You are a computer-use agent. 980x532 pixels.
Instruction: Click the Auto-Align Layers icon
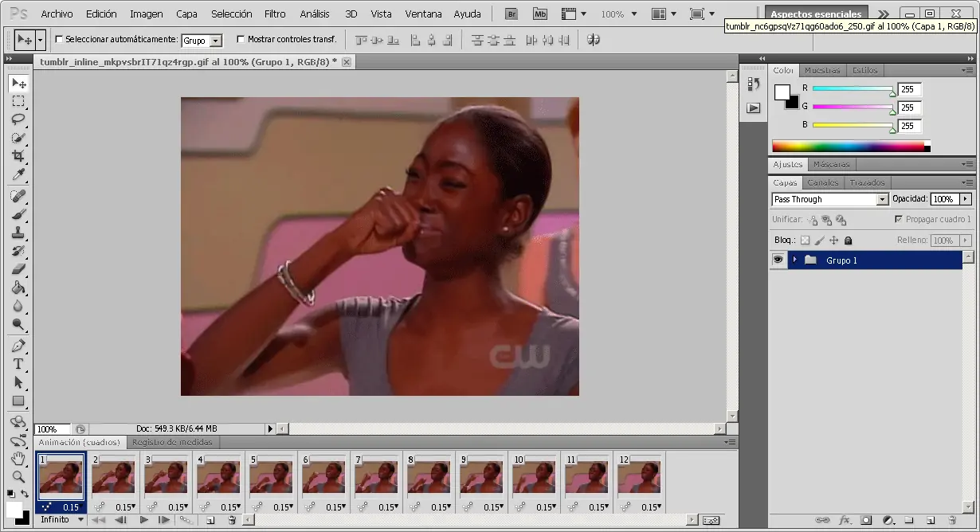[594, 39]
